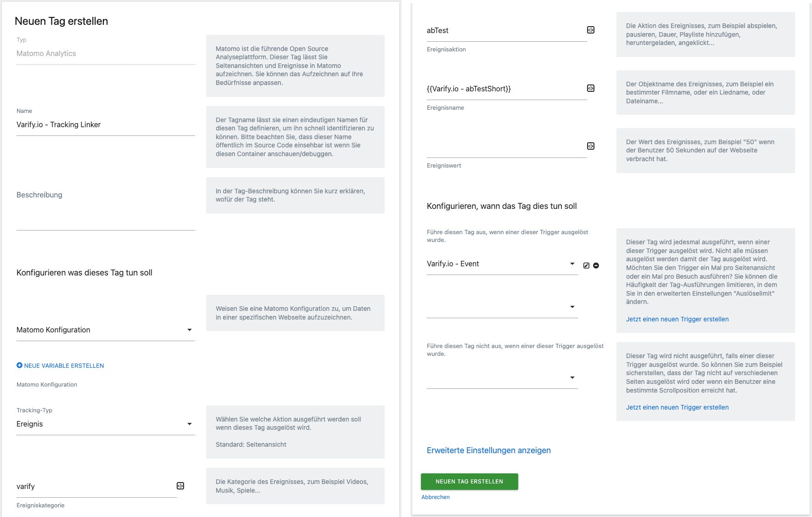Expand the Matomo Konfiguration dropdown
This screenshot has width=812, height=517.
pos(106,330)
